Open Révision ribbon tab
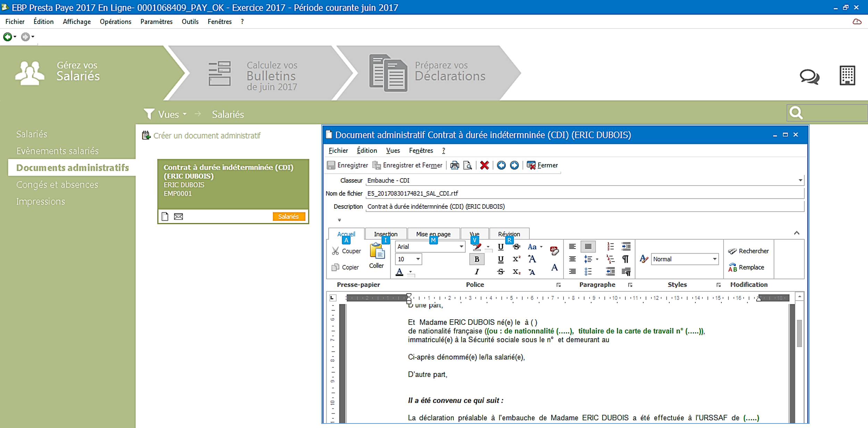 click(x=509, y=234)
